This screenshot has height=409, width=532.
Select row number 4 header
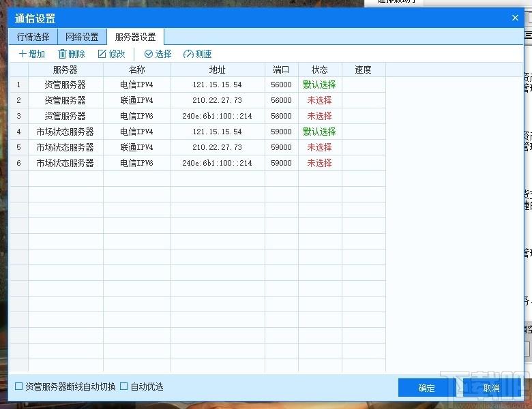click(x=18, y=132)
